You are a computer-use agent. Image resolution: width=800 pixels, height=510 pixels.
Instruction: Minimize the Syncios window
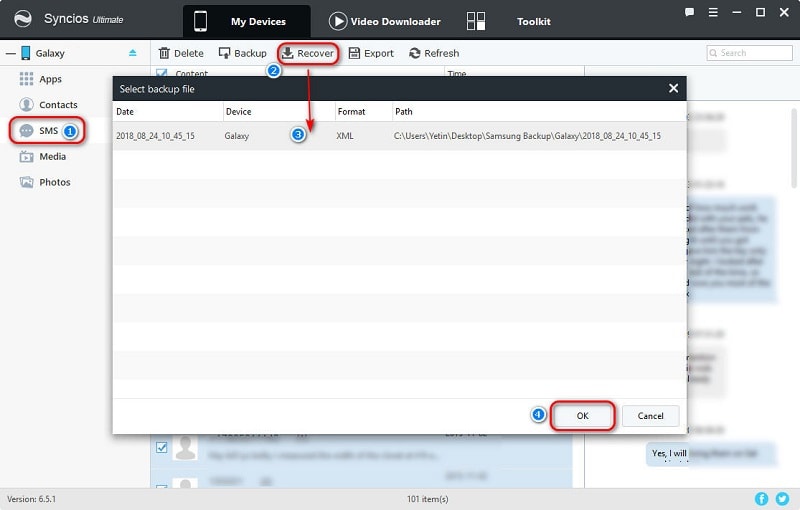[736, 12]
